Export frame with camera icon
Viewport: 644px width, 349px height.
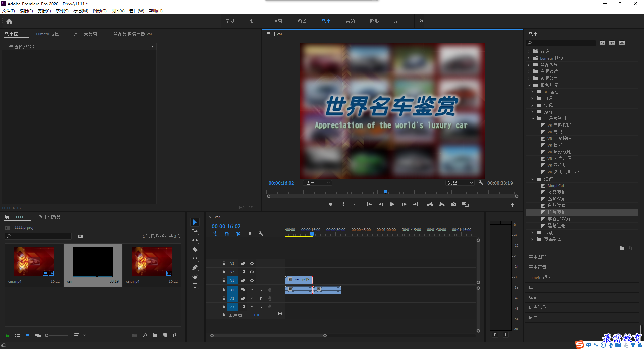point(454,204)
